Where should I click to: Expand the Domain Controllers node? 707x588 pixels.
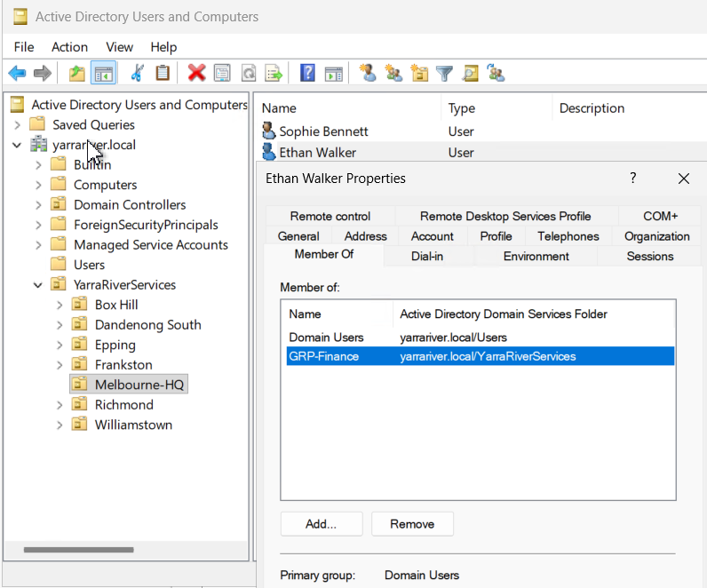pyautogui.click(x=38, y=204)
